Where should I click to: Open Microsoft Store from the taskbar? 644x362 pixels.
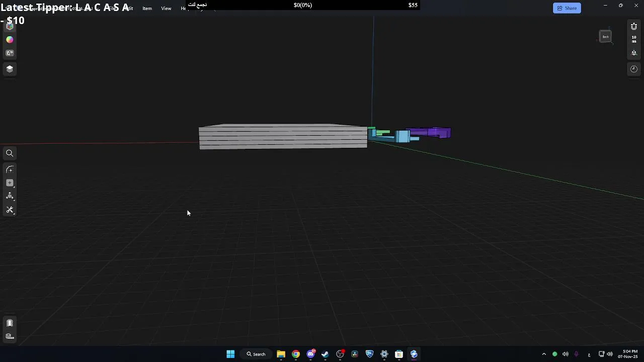tap(399, 354)
